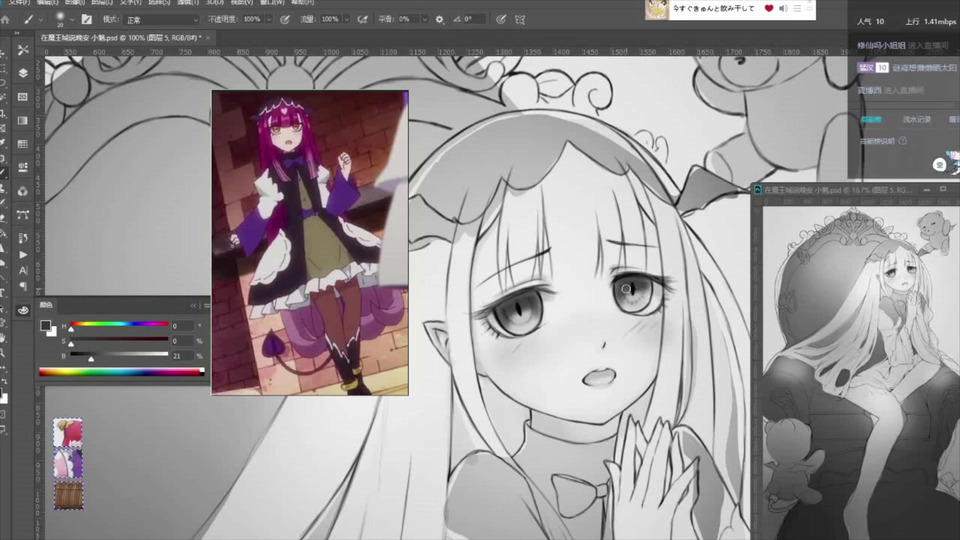
Task: Click the purple-haired anime reference image
Action: click(x=310, y=243)
